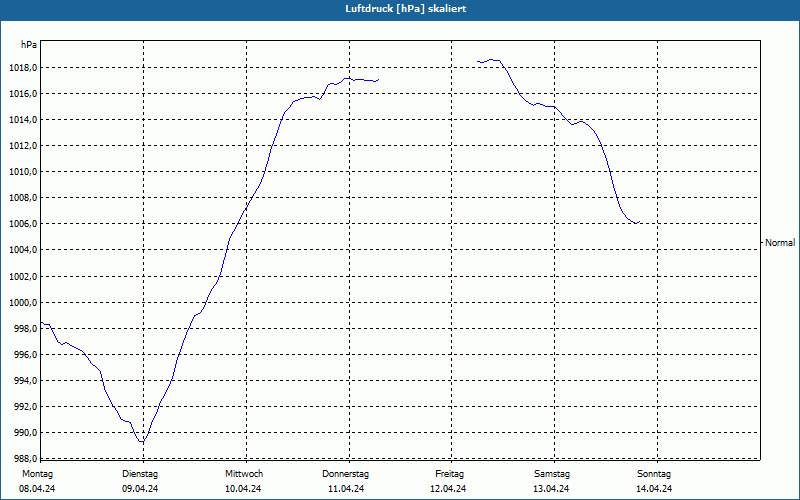Select the 1014,0 axis value
The height and width of the screenshot is (500, 800).
(x=22, y=120)
